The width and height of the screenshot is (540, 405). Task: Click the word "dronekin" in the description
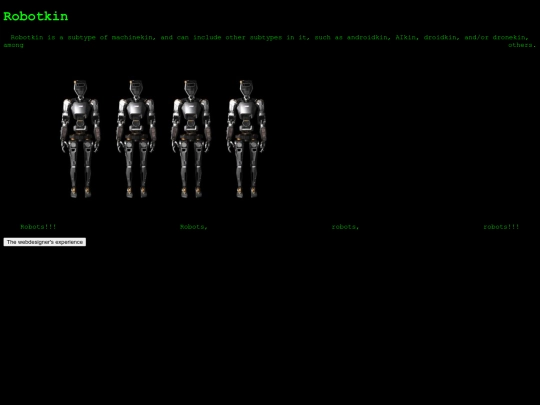[509, 38]
